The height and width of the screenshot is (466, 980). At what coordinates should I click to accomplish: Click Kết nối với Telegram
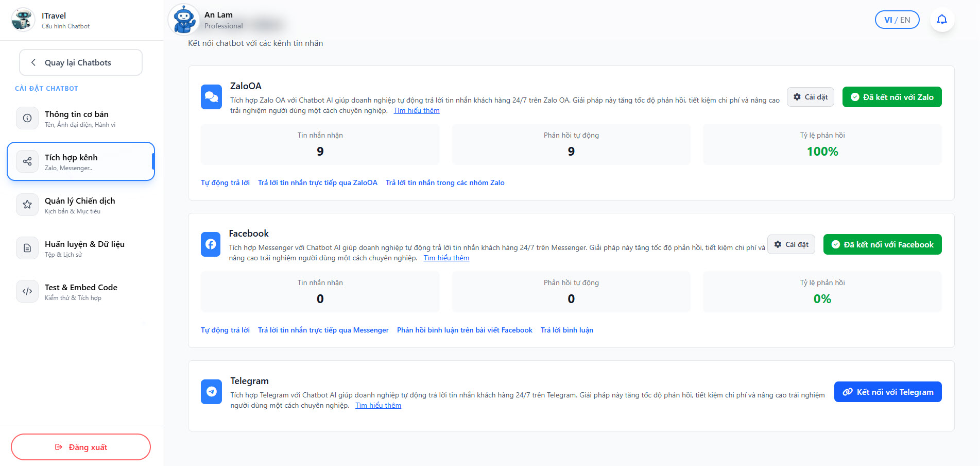(x=887, y=391)
